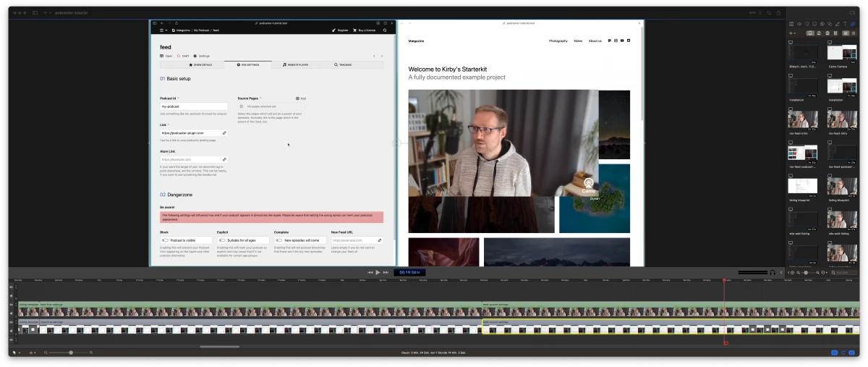The image size is (868, 367).
Task: Toggle the Podcast is visible switch
Action: 165,240
